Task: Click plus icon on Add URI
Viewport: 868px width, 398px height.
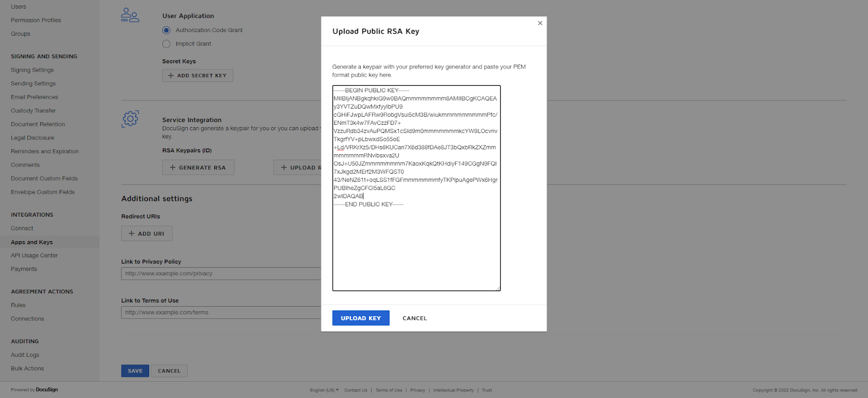Action: pyautogui.click(x=131, y=233)
